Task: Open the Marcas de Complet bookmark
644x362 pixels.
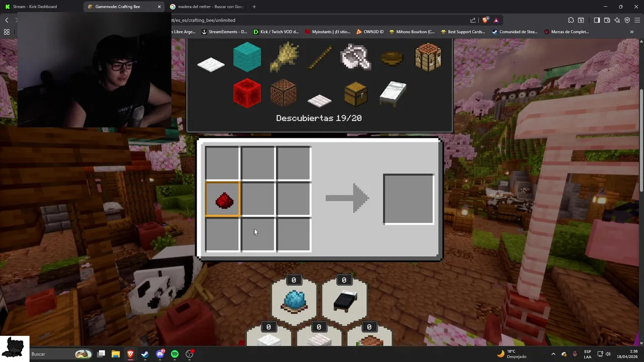Action: pos(567,32)
